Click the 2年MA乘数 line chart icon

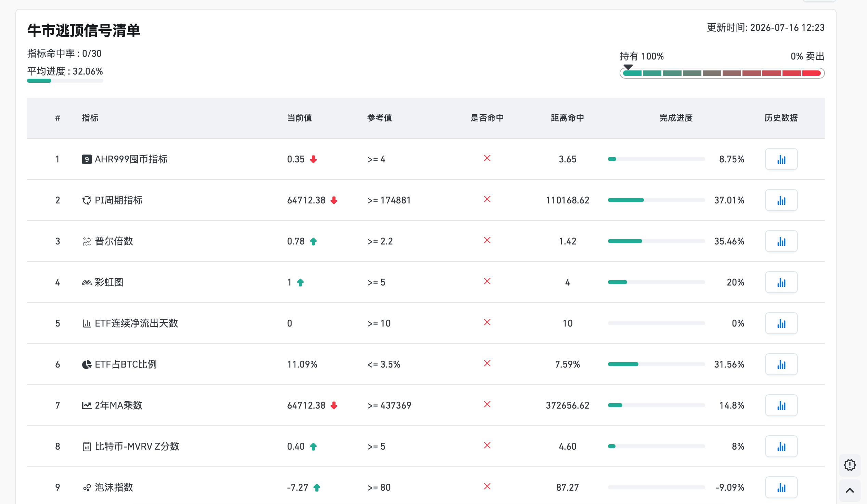[87, 405]
